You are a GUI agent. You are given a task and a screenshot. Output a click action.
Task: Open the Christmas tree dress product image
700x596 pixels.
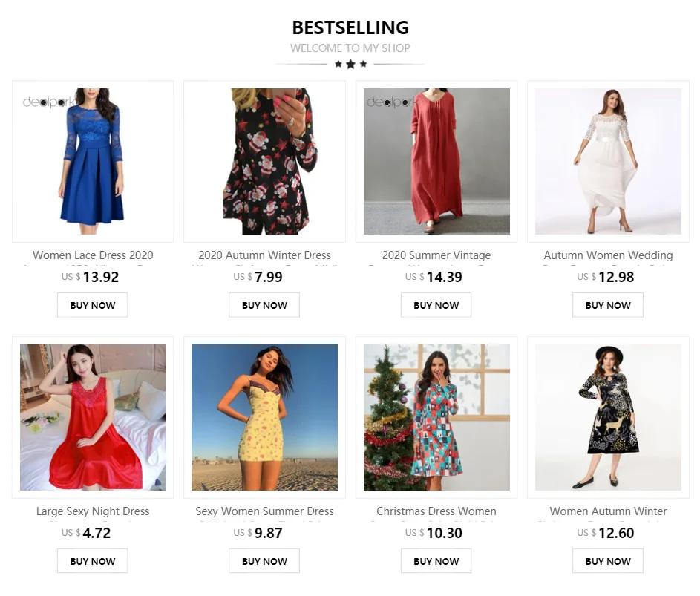click(436, 417)
